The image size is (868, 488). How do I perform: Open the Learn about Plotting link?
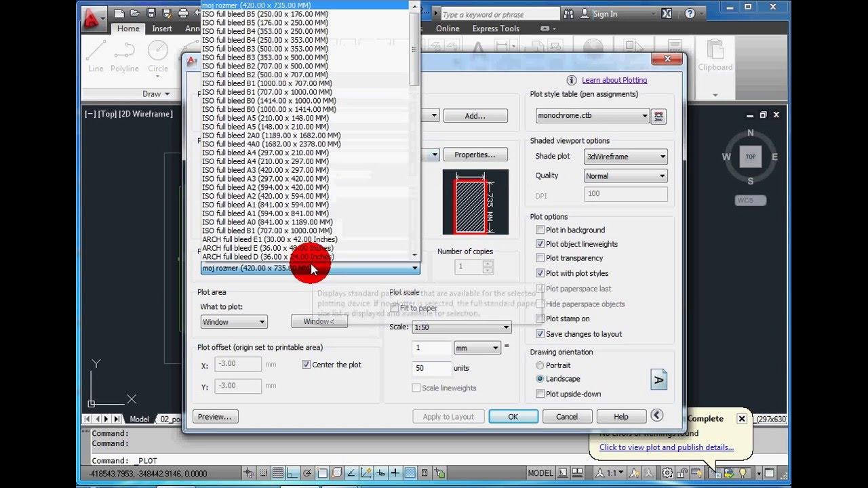click(x=614, y=80)
